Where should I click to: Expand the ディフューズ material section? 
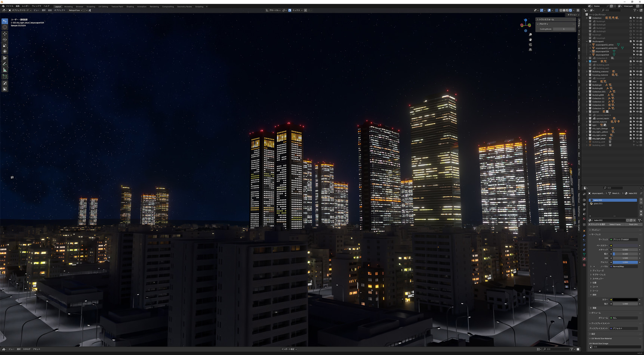coord(597,271)
